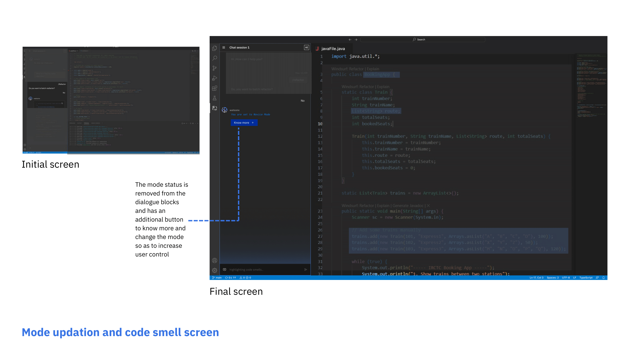Open the Manage gear icon
The width and height of the screenshot is (644, 362).
click(x=214, y=270)
